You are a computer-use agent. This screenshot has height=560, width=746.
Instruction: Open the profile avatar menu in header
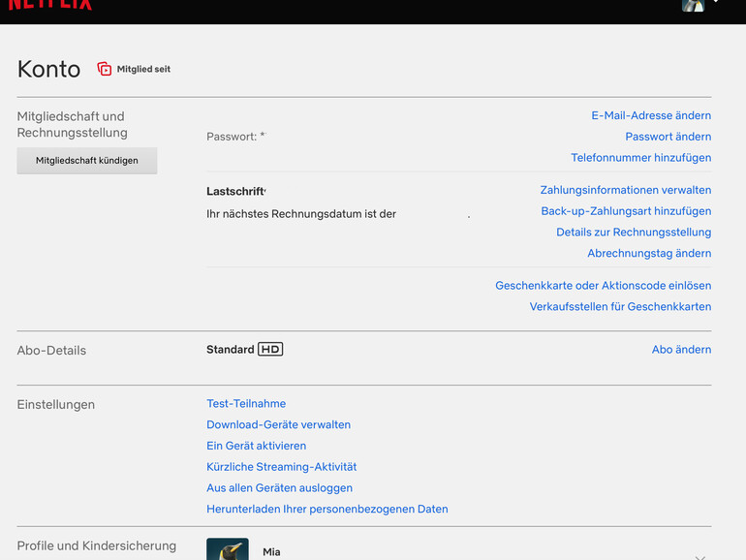693,5
